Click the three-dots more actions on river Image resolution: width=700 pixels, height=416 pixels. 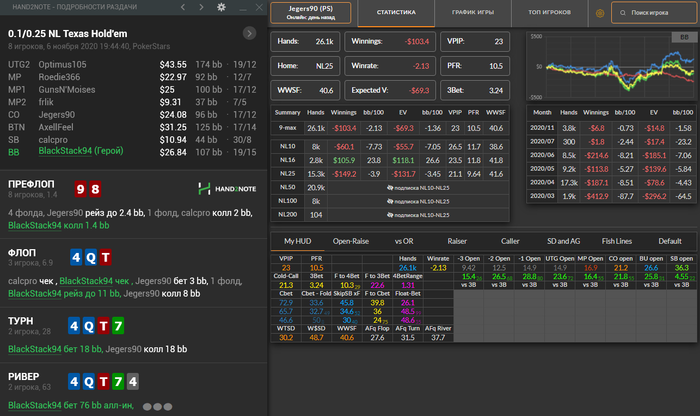157,407
